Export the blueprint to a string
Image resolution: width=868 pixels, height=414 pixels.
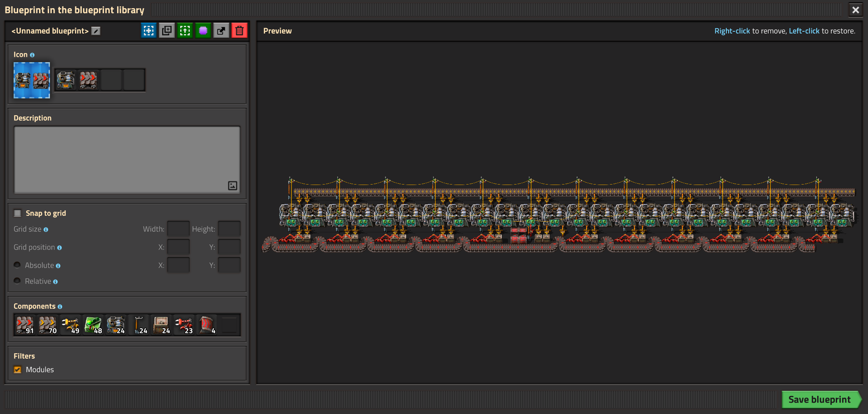(221, 30)
